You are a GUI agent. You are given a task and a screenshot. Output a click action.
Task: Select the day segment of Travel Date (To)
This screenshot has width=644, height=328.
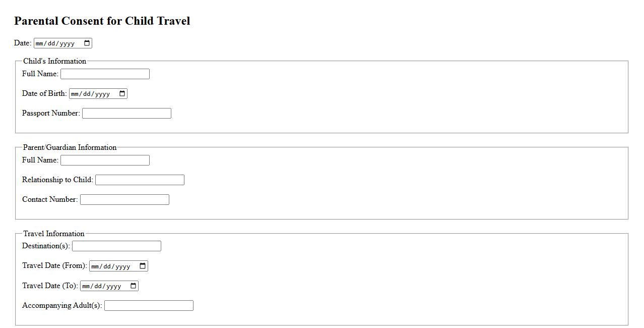[x=99, y=287]
